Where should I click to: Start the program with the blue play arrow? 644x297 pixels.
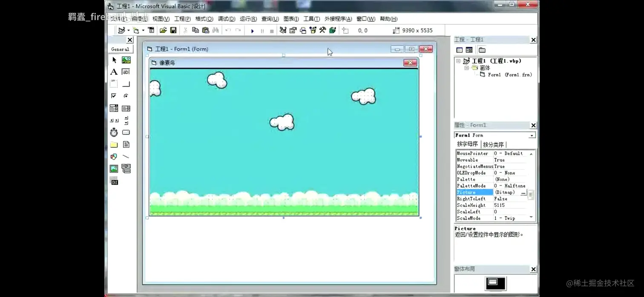[x=252, y=31]
